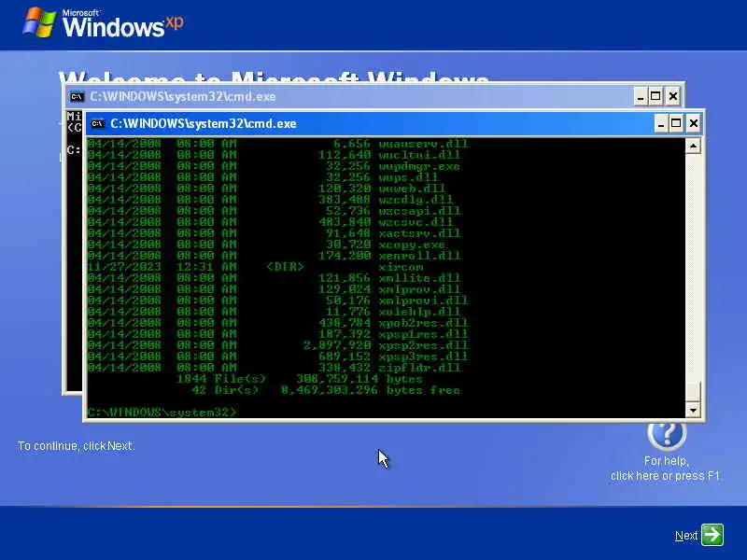Click the green Next arrow icon
This screenshot has height=560, width=747.
[712, 535]
